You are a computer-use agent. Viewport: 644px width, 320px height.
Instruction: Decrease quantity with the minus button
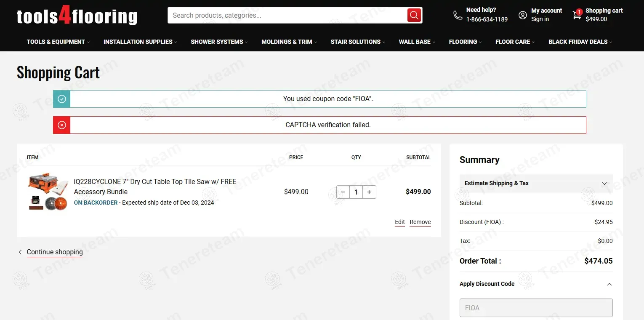click(343, 192)
